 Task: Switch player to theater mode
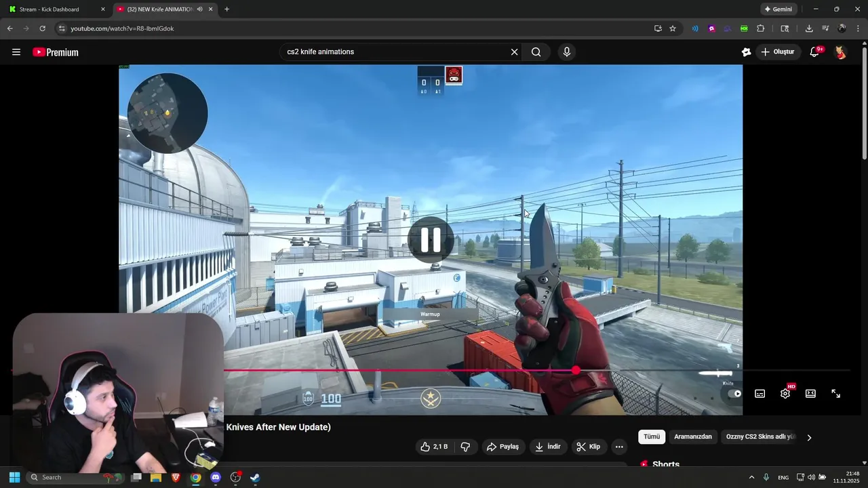point(810,394)
